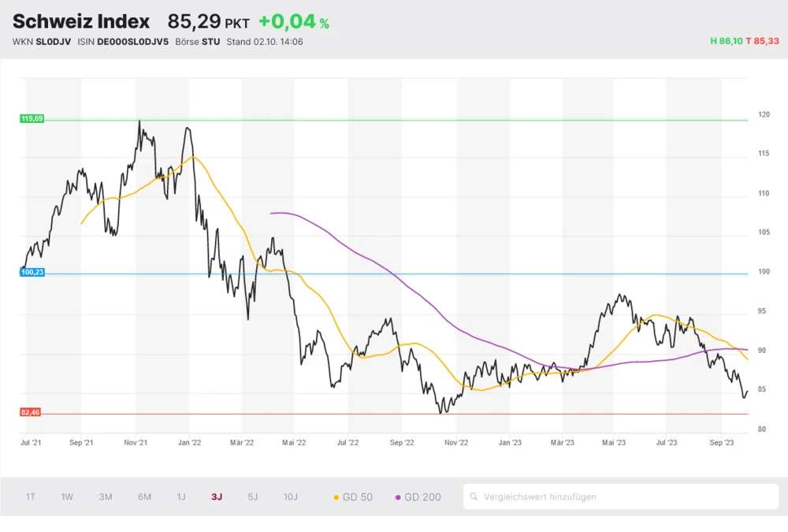The height and width of the screenshot is (532, 788).
Task: Select the active 3J range
Action: pos(217,497)
